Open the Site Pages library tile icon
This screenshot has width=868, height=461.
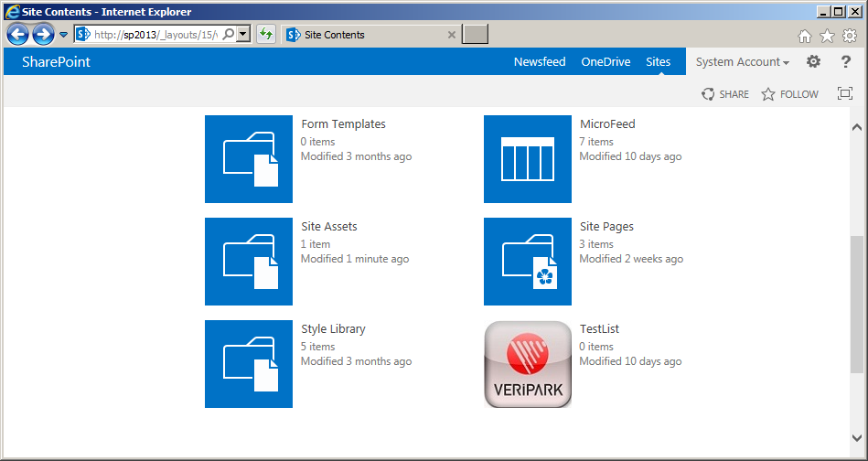528,262
